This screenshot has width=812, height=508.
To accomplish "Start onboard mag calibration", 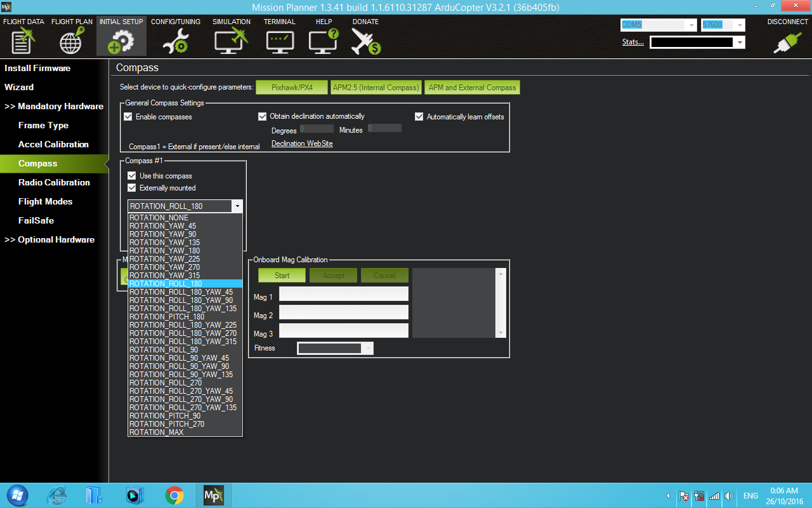I will point(282,276).
